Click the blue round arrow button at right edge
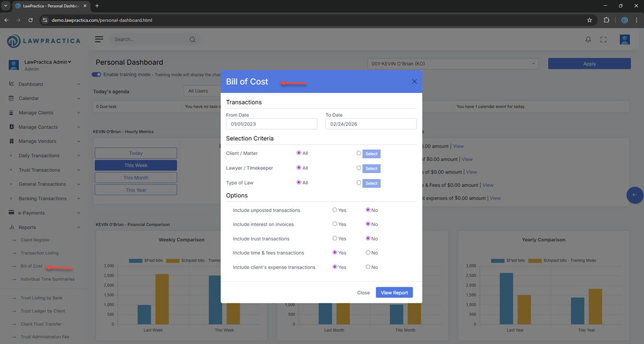 635,195
